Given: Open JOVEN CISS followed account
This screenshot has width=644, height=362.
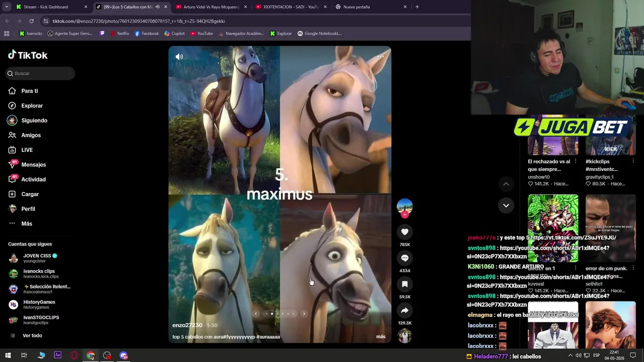Looking at the screenshot, I should [39, 258].
